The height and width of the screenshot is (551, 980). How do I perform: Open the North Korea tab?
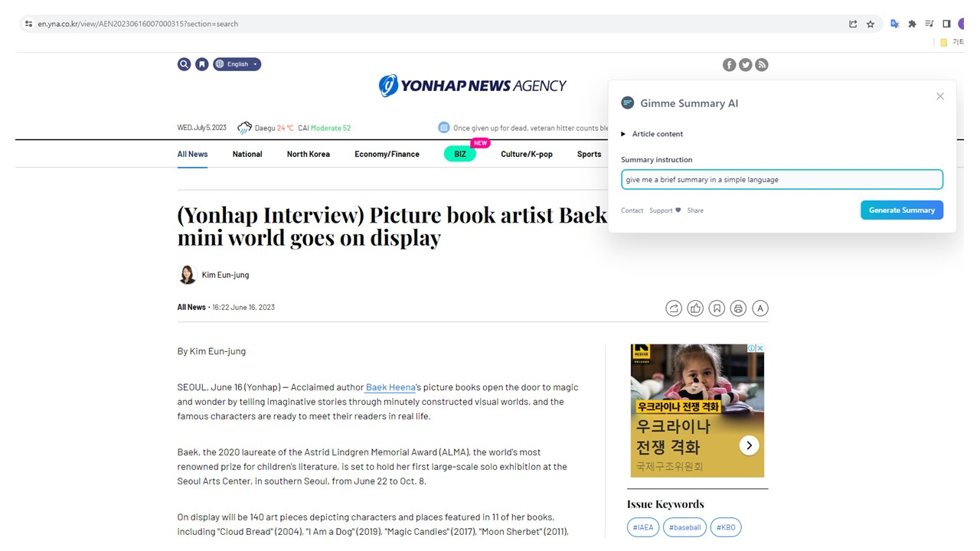(309, 154)
